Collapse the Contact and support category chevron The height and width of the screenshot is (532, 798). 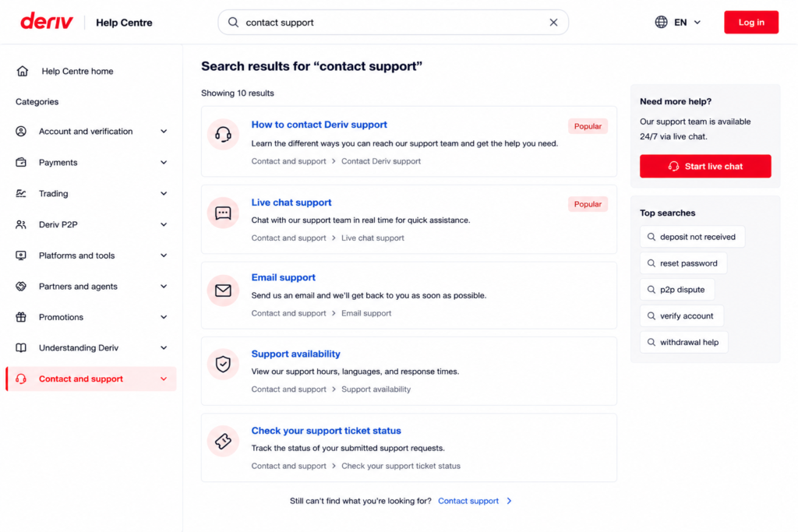pyautogui.click(x=164, y=379)
